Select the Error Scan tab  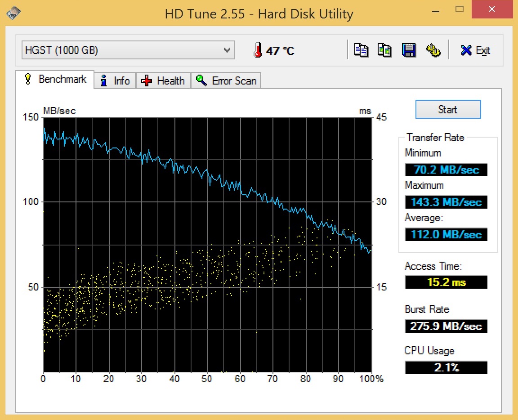click(x=227, y=81)
